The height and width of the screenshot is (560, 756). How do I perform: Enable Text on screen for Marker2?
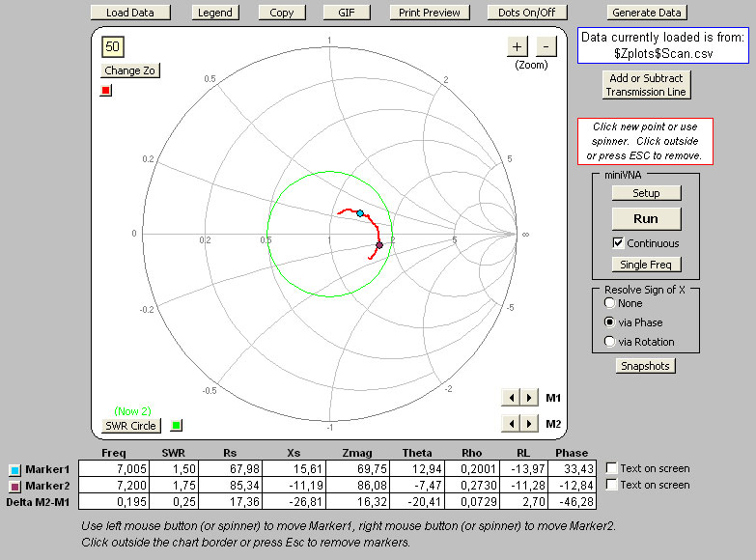point(611,485)
